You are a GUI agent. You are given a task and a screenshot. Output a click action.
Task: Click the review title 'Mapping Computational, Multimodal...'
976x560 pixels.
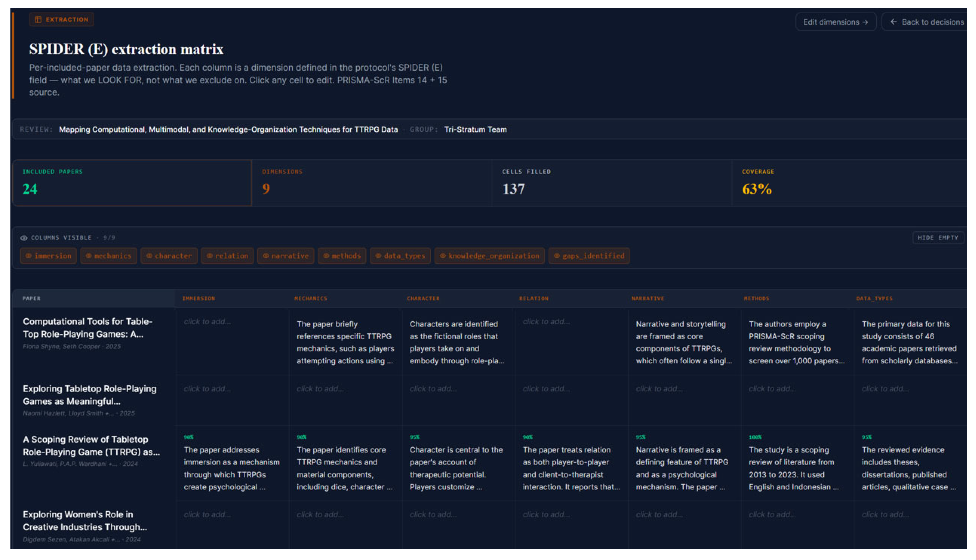228,130
